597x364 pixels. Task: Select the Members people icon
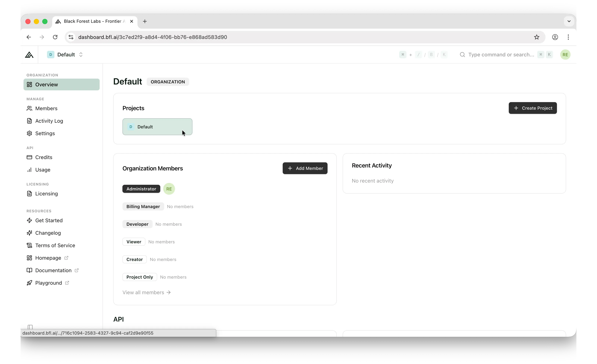pyautogui.click(x=29, y=108)
